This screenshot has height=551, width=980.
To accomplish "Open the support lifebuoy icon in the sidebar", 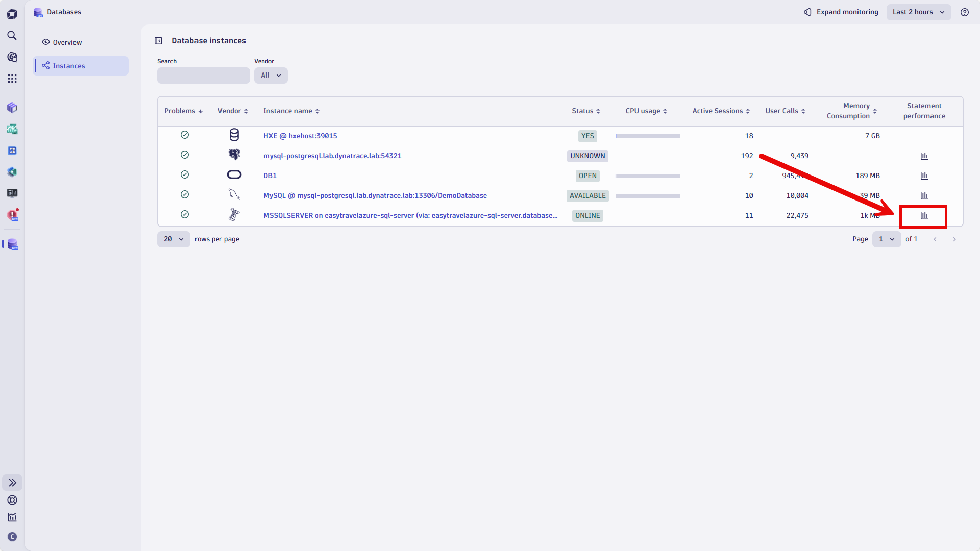I will point(12,500).
